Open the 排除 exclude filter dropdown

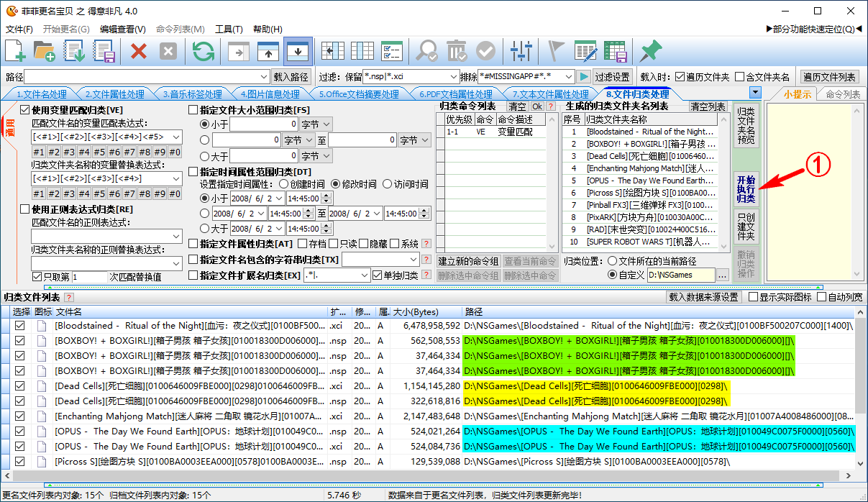click(x=567, y=77)
